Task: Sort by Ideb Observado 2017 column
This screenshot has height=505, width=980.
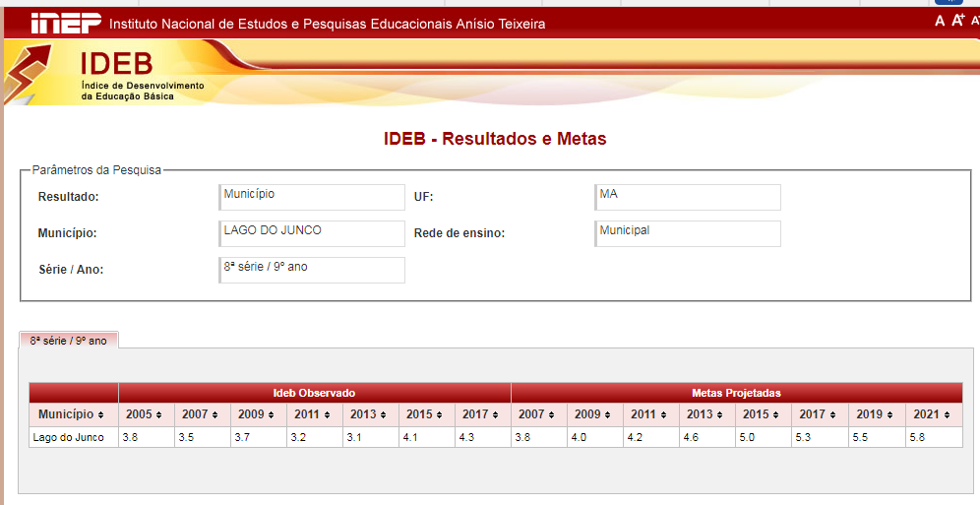Action: tap(483, 414)
